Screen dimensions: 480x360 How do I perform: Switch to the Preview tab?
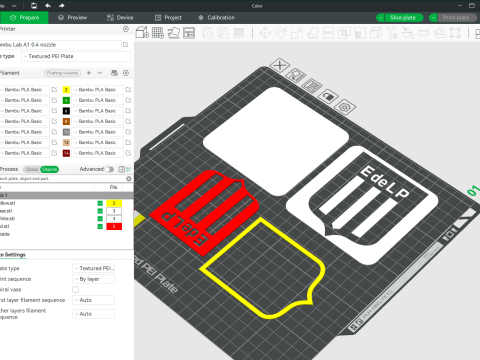pyautogui.click(x=72, y=18)
